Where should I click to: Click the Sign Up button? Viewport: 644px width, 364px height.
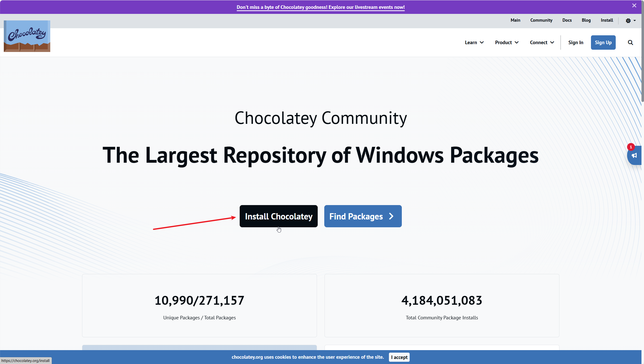(x=603, y=42)
